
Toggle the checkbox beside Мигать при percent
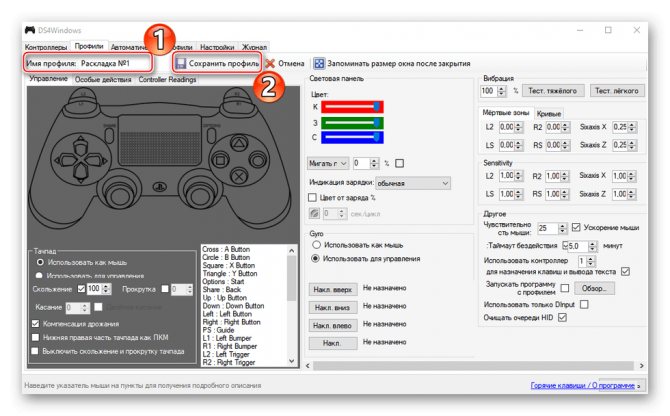(400, 164)
